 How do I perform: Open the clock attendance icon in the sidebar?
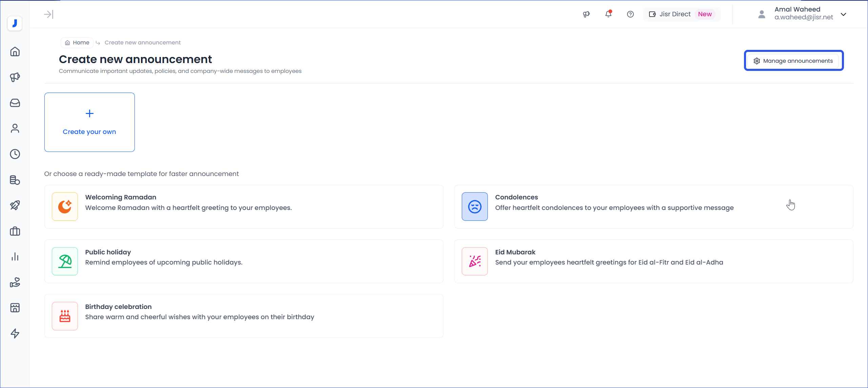click(x=15, y=154)
